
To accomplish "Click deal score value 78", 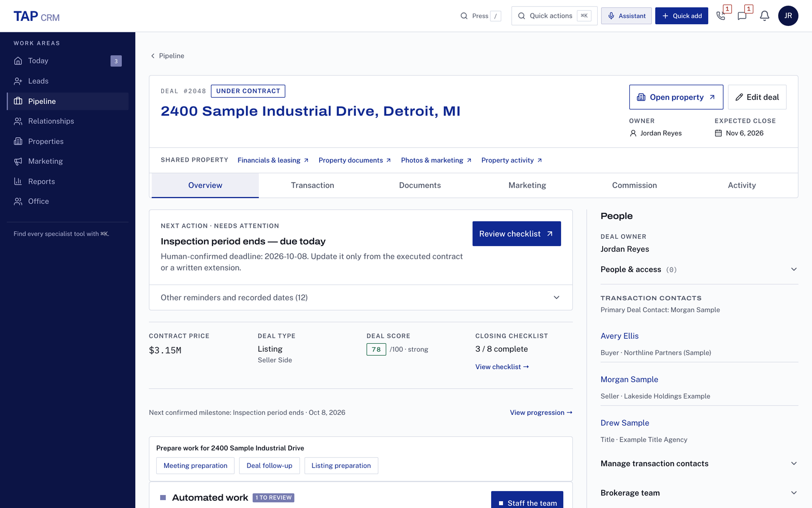I will tap(376, 349).
